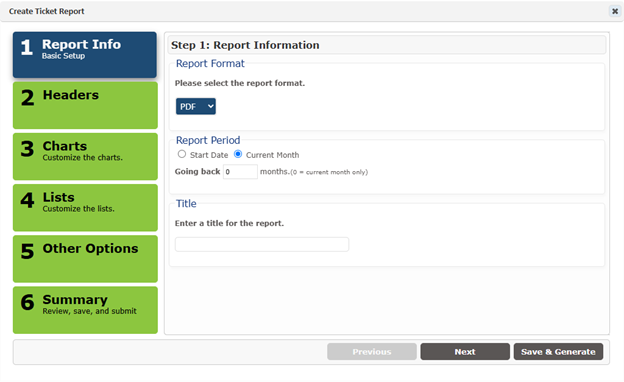Jump to the Summary step
Viewport: 624px width, 382px height.
point(85,310)
